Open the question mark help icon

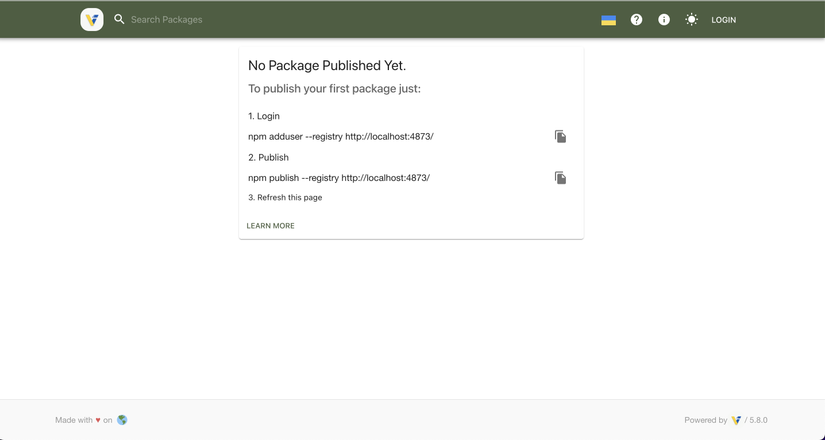click(636, 20)
